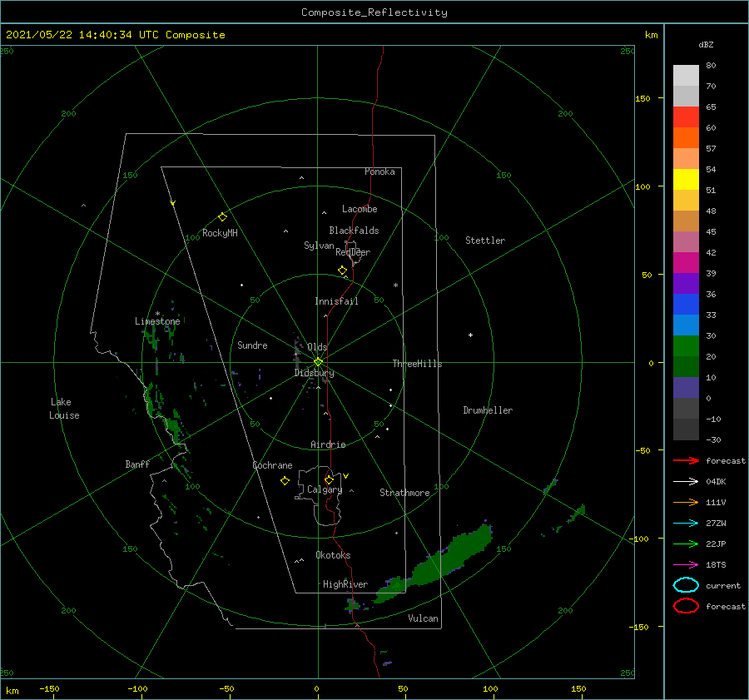The width and height of the screenshot is (749, 700).
Task: Click the word current in legend
Action: coord(724,585)
